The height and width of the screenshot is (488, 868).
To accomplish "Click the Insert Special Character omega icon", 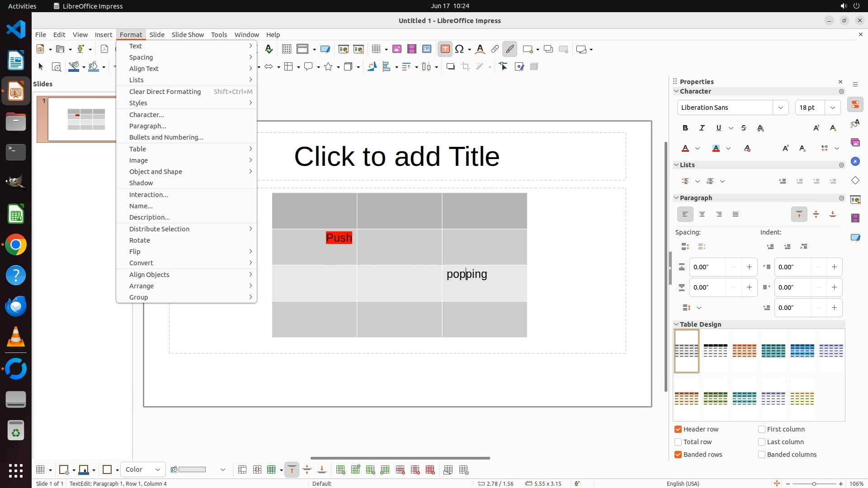I will (x=460, y=49).
